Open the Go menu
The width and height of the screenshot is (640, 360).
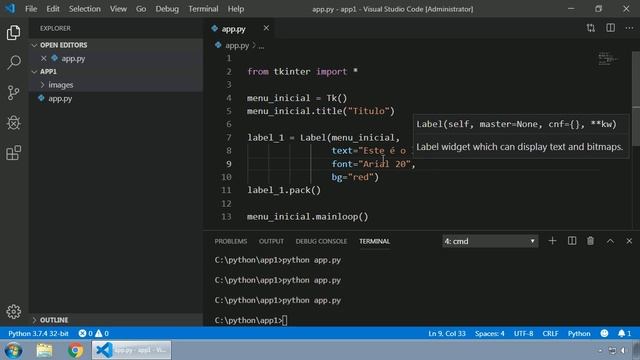pos(141,9)
